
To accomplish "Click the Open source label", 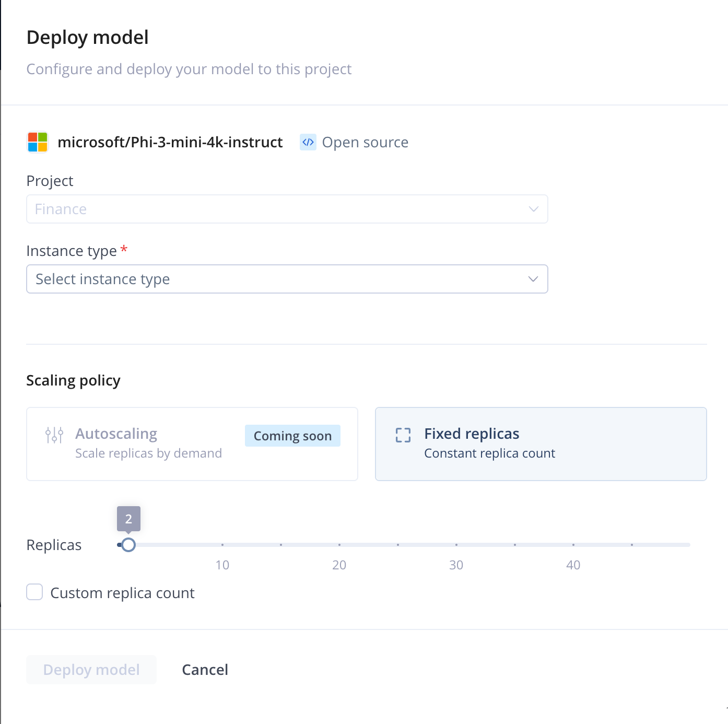I will [365, 142].
